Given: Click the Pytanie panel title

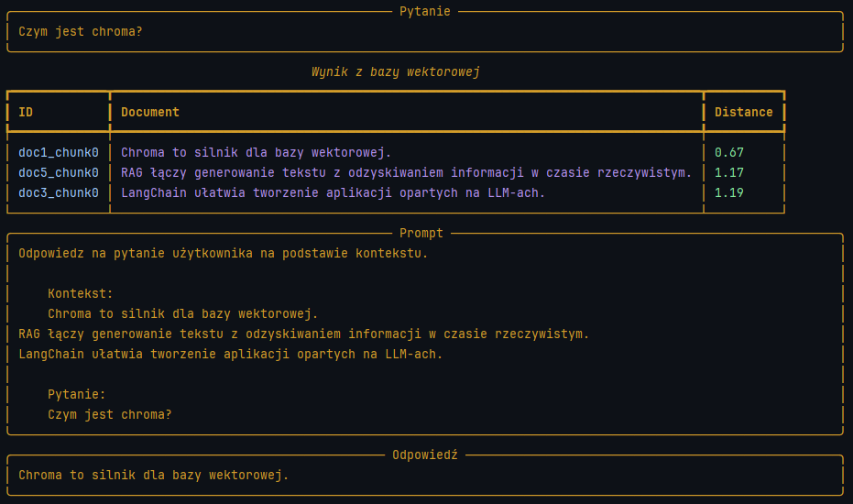Looking at the screenshot, I should click(x=425, y=11).
